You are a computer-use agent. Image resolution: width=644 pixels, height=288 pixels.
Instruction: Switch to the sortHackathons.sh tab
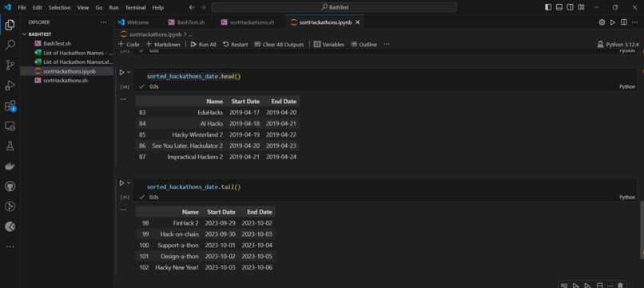(252, 22)
